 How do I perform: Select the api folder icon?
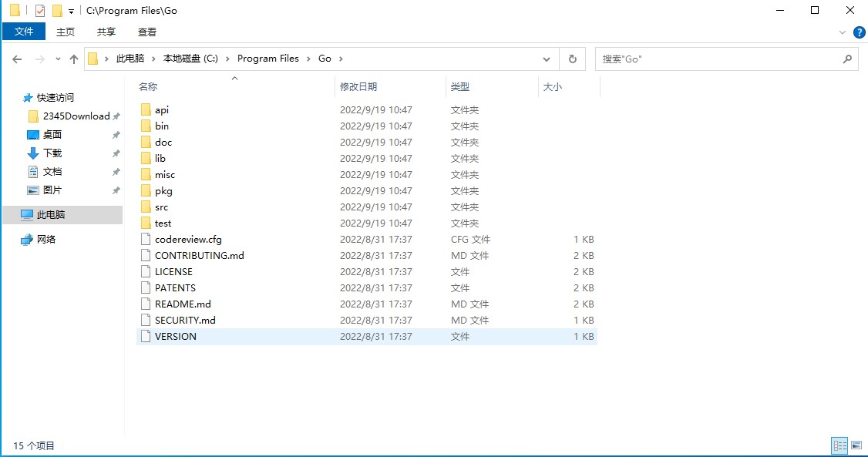[146, 109]
